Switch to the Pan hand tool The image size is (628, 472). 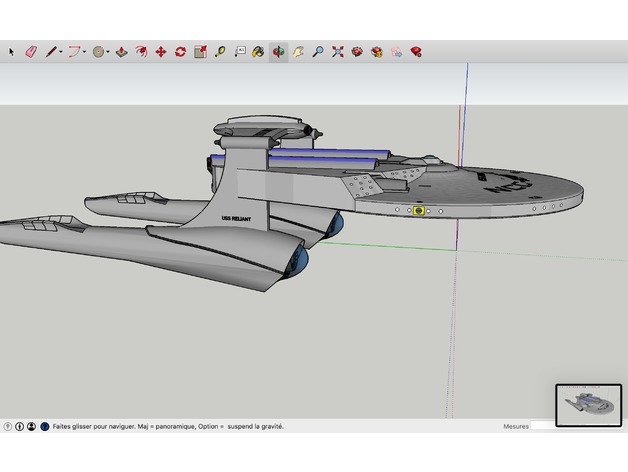(x=298, y=51)
